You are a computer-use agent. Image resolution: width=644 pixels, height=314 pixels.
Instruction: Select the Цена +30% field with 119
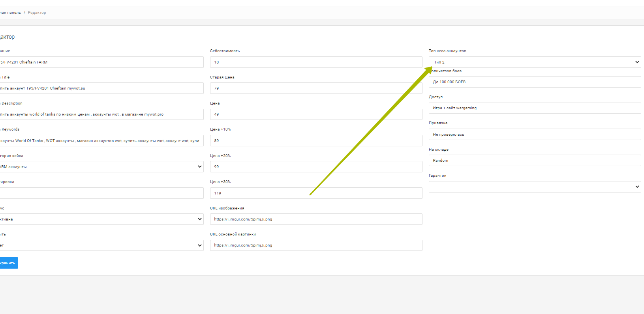(316, 193)
